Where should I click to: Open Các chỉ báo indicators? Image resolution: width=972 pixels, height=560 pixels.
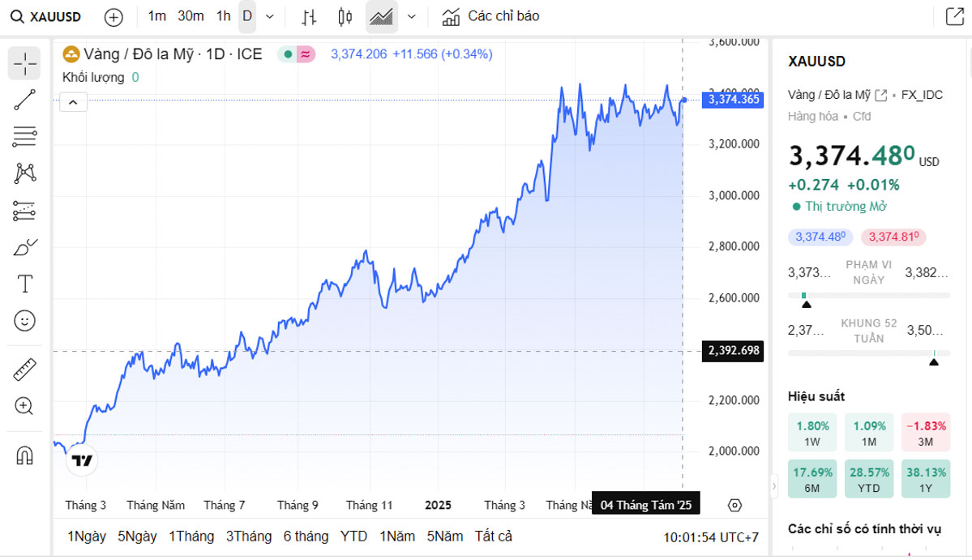point(490,16)
